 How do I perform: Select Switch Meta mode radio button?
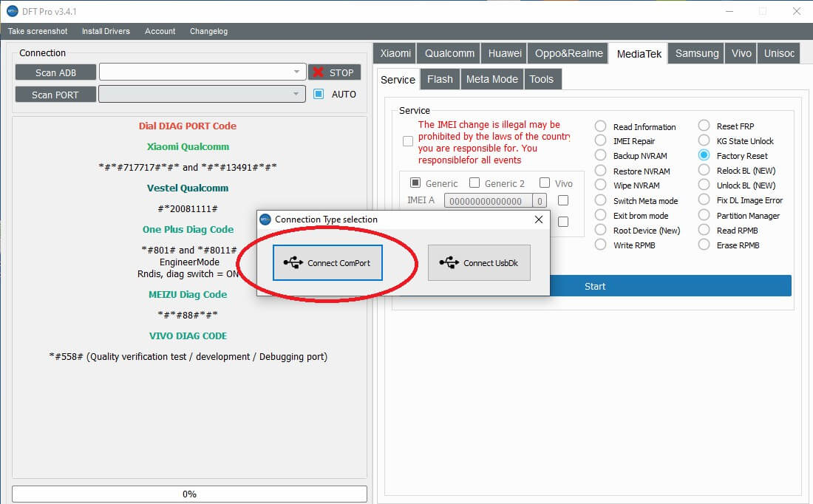600,200
